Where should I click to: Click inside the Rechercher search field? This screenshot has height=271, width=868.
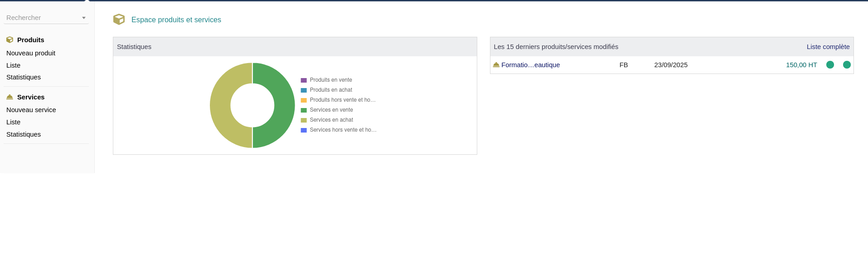pos(41,18)
